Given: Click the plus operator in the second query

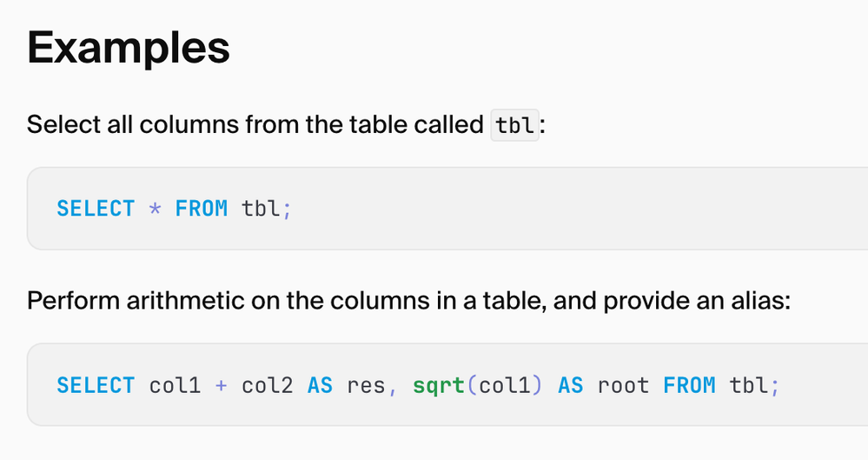Looking at the screenshot, I should pos(221,385).
